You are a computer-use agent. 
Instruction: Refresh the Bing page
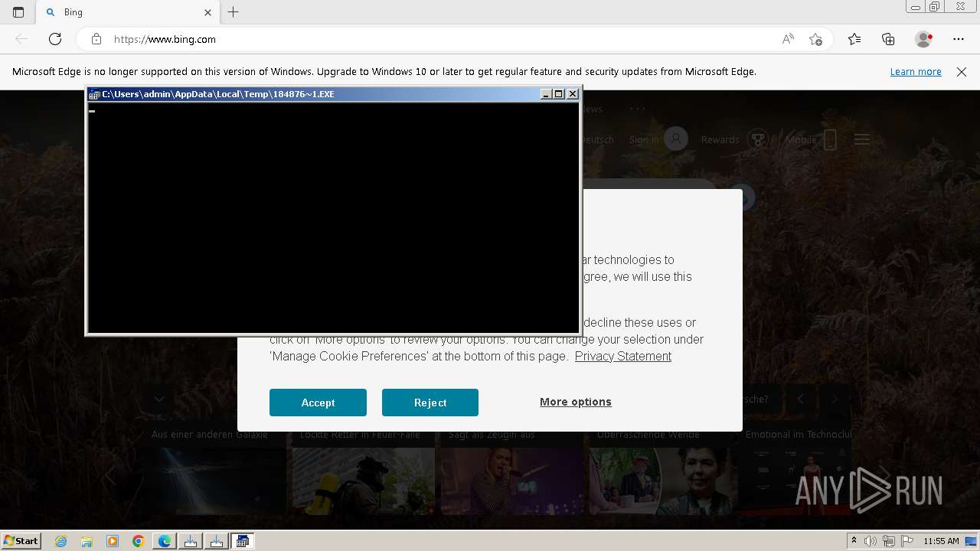(55, 39)
